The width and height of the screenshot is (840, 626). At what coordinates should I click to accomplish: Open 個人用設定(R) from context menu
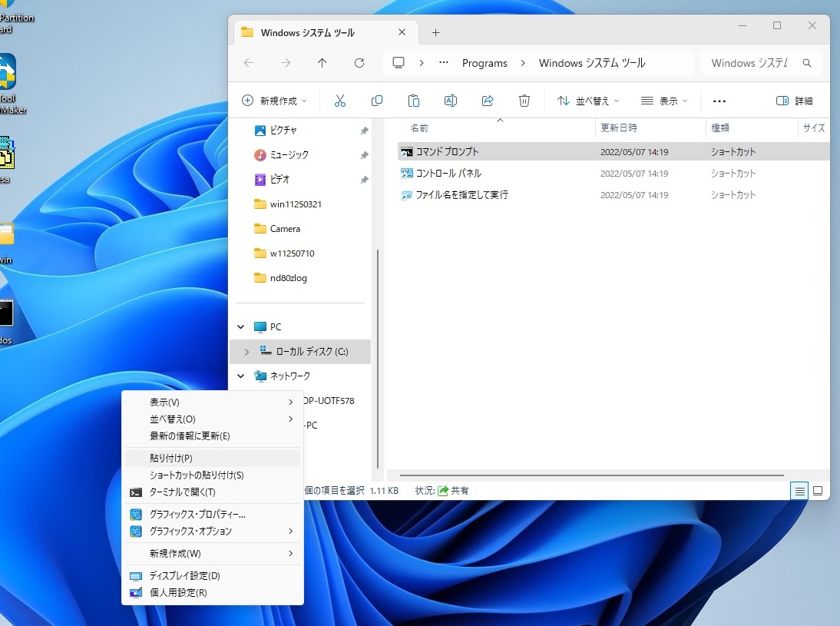pos(213,593)
